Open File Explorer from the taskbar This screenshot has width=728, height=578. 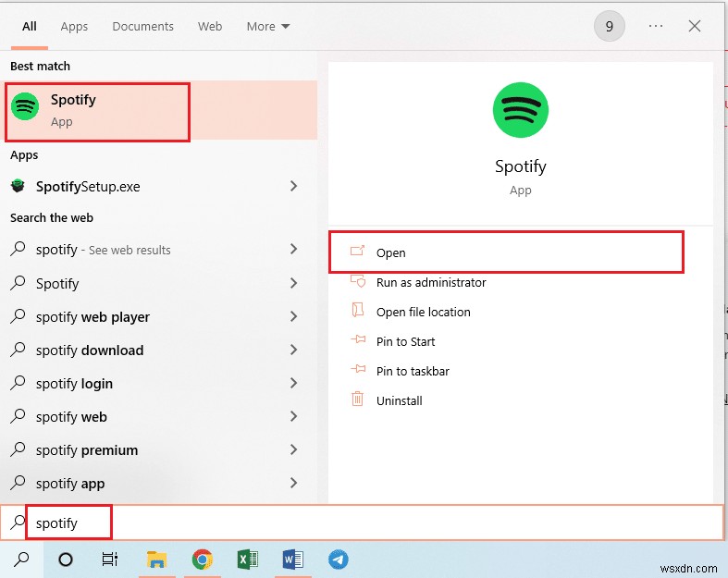point(156,560)
